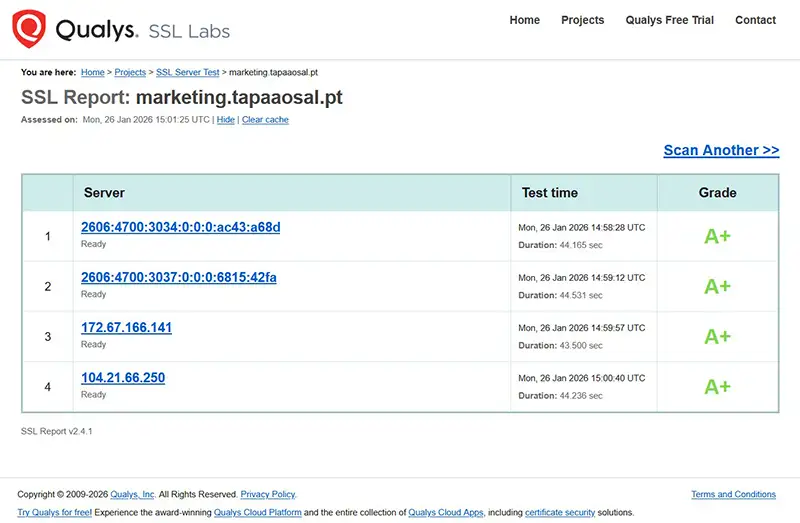Viewport: 800px width, 523px height.
Task: Follow the Projects breadcrumb link
Action: coord(130,72)
